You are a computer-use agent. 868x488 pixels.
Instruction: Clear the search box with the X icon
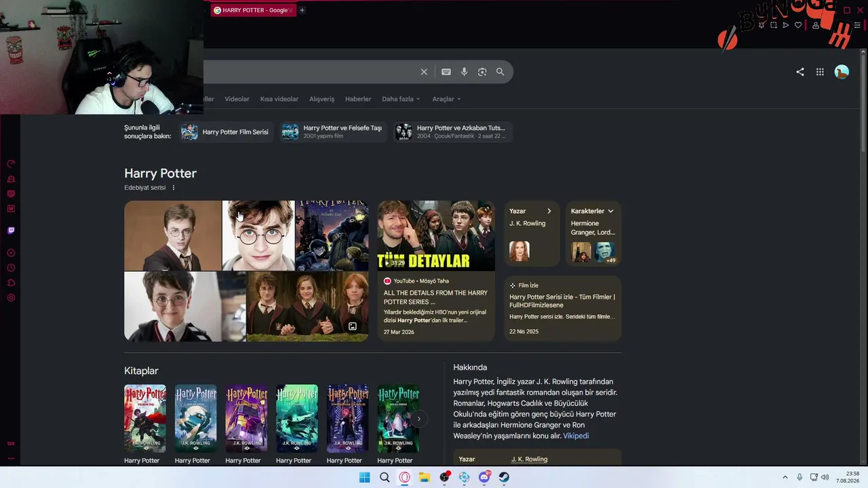tap(424, 72)
